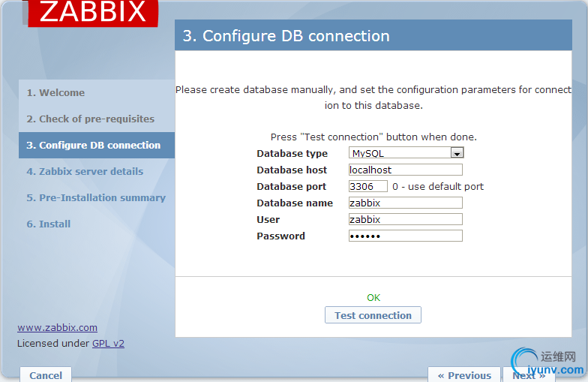The width and height of the screenshot is (588, 382).
Task: Click the 'Press "Test connection" button when done' text
Action: pos(373,137)
